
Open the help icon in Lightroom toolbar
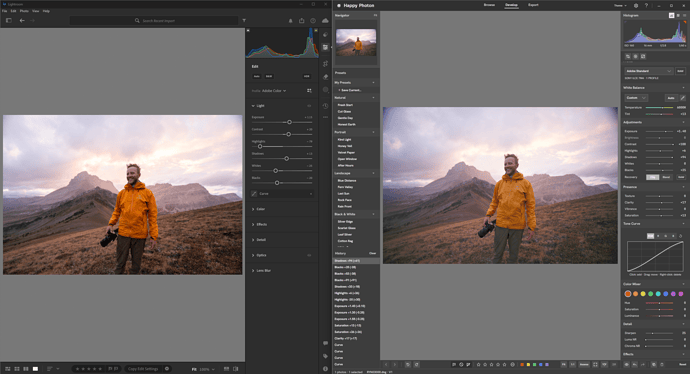(x=313, y=21)
